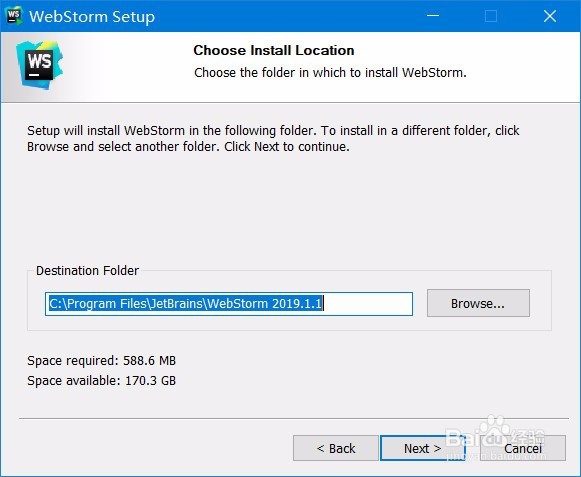Minimize the WebStorm Setup window
The width and height of the screenshot is (581, 477).
(433, 16)
